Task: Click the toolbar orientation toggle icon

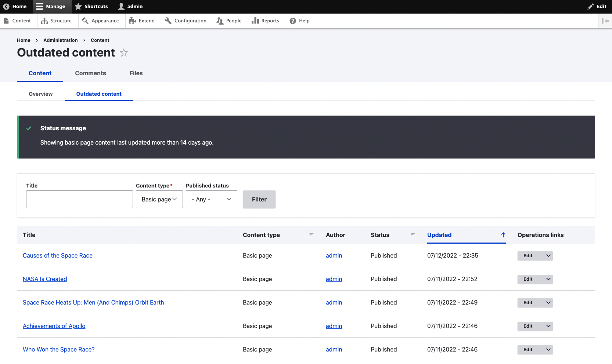Action: pyautogui.click(x=605, y=21)
